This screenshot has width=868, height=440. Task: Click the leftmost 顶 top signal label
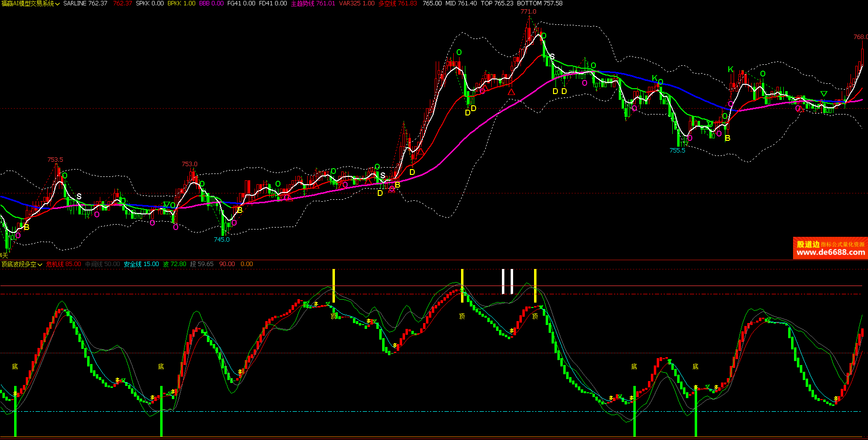tap(333, 316)
